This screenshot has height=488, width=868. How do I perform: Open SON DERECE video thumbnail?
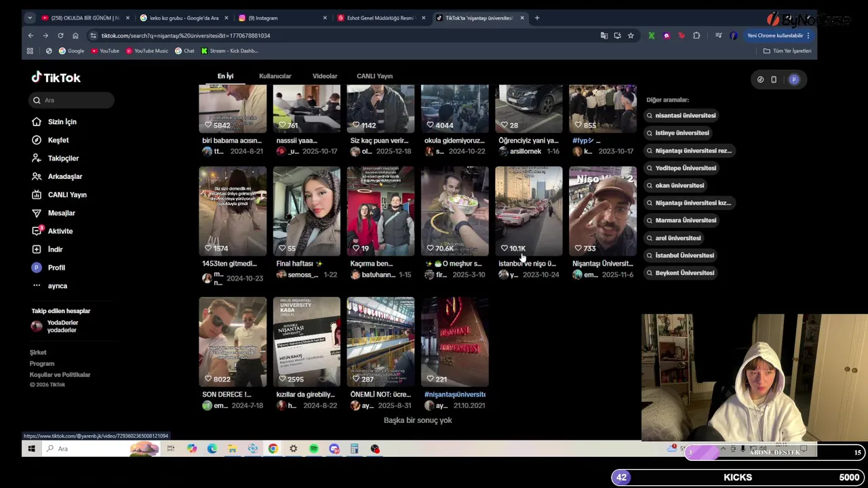click(x=233, y=342)
